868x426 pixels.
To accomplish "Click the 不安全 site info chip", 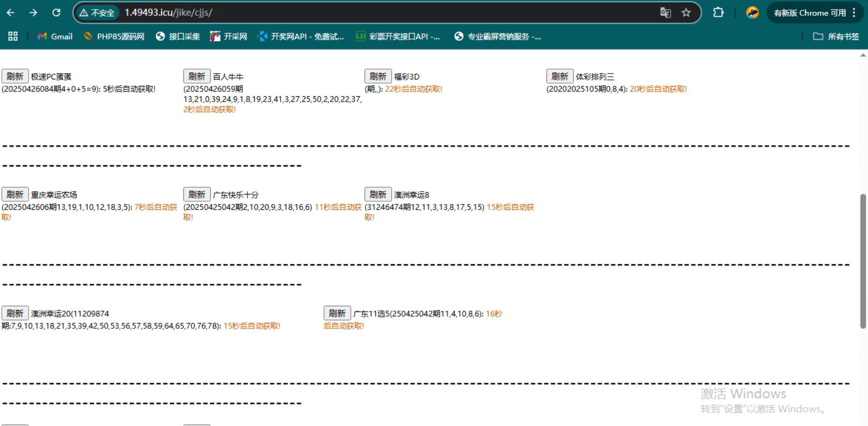I will (x=97, y=13).
